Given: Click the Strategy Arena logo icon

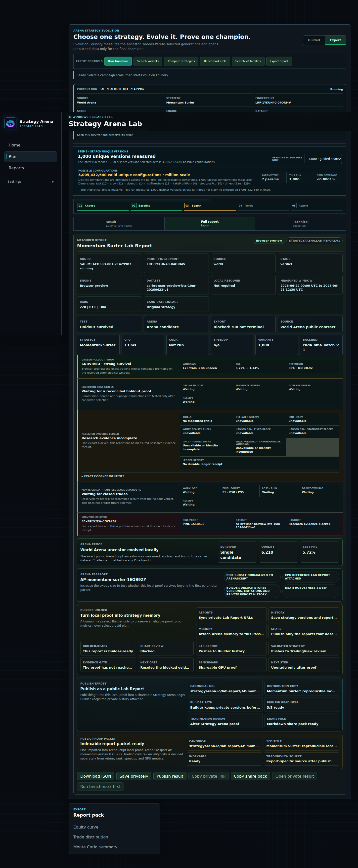Looking at the screenshot, I should click(10, 123).
